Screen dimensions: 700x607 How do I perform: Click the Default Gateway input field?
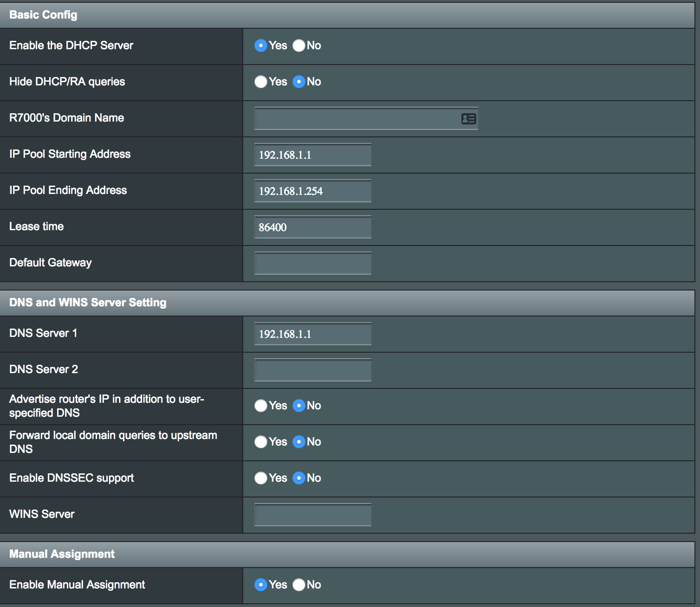coord(312,264)
